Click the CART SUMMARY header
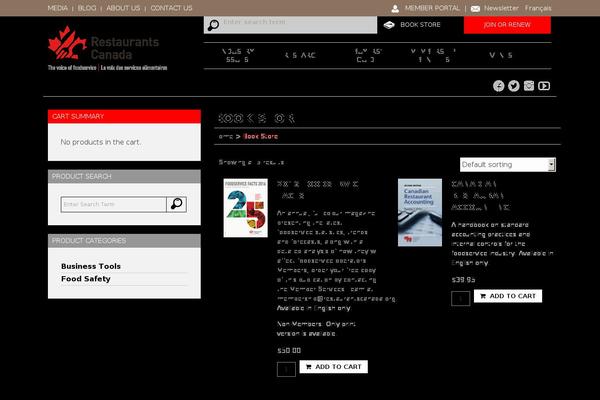 (124, 116)
